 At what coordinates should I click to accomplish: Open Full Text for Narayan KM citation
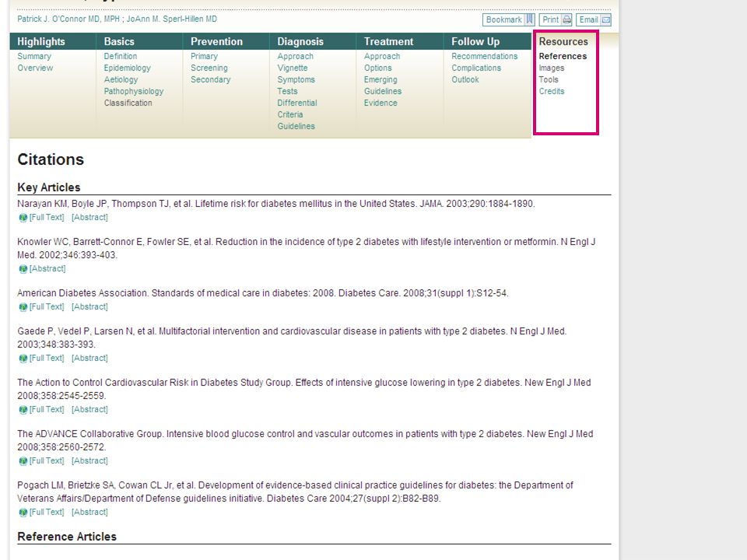click(x=47, y=217)
